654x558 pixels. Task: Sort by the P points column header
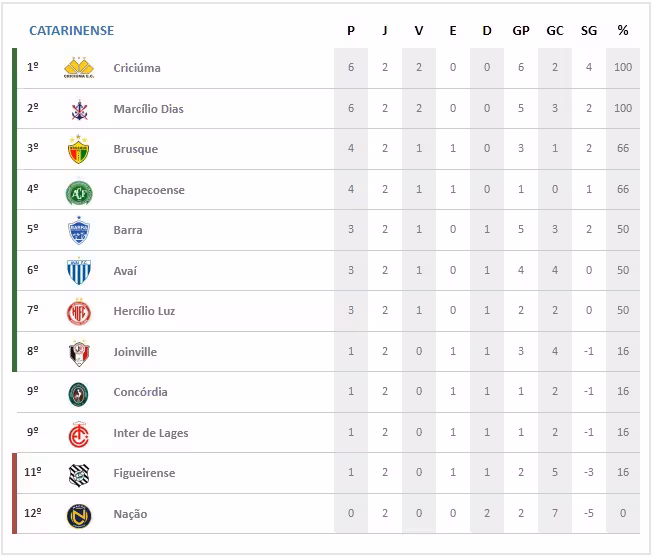[x=351, y=30]
